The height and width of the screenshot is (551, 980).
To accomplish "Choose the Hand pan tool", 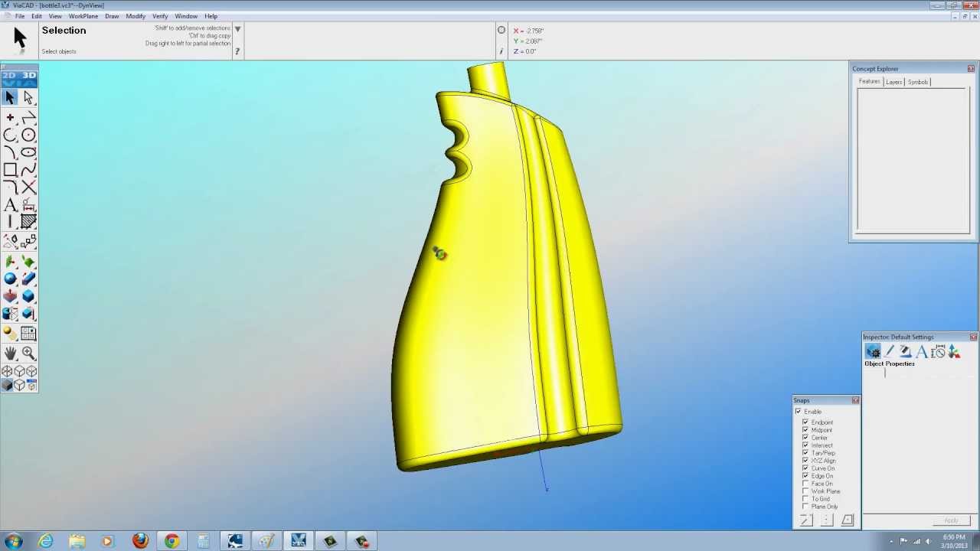I will tap(10, 353).
